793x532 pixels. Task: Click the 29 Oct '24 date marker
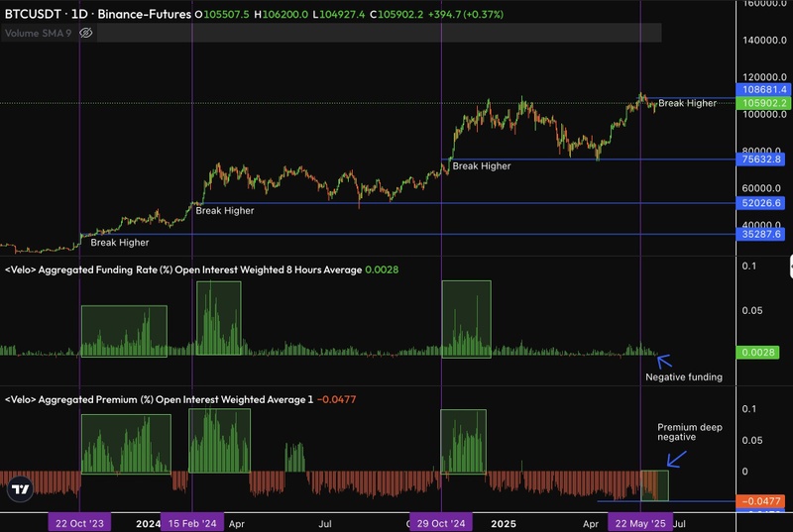pyautogui.click(x=441, y=523)
